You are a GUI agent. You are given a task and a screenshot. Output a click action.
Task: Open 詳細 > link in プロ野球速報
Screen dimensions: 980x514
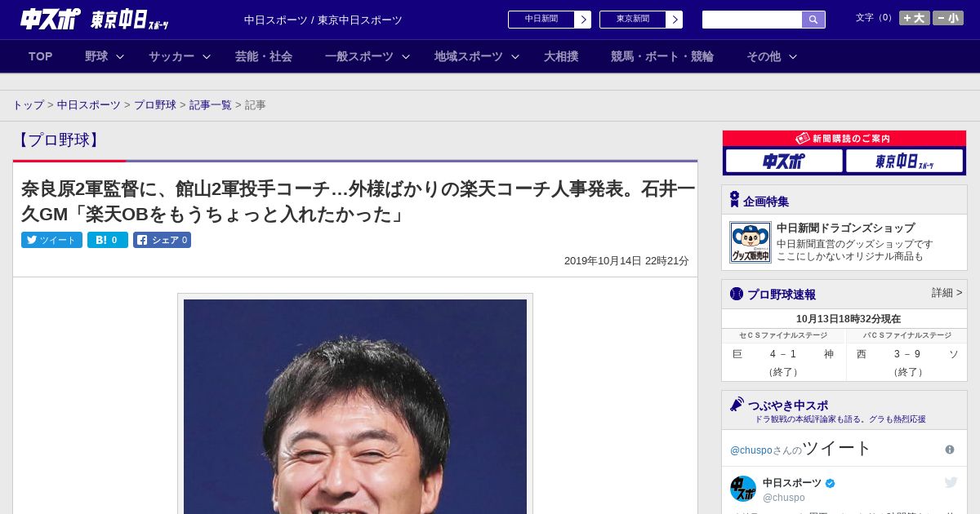click(x=947, y=293)
